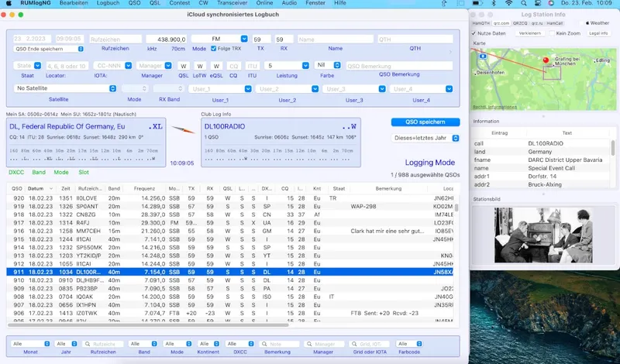Click the Wi-Fi status icon

tap(509, 3)
